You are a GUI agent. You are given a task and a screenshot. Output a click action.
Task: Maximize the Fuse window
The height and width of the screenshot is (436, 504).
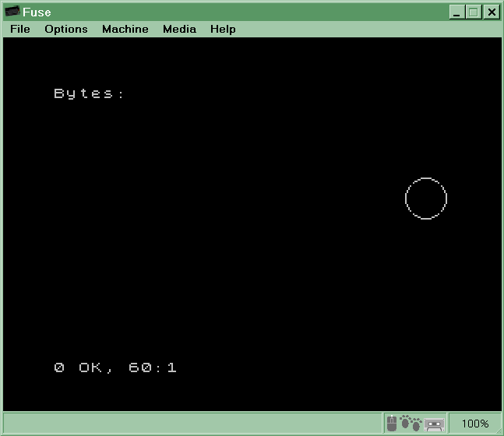point(473,12)
